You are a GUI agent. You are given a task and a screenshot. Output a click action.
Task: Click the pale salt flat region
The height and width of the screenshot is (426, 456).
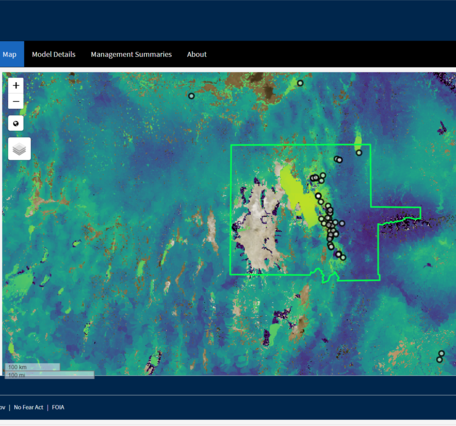(258, 230)
